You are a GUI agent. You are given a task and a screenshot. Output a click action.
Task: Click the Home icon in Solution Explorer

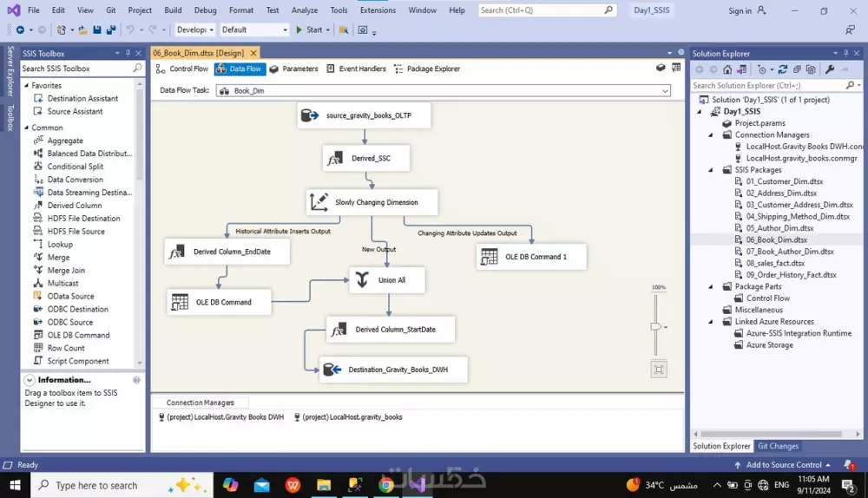[x=727, y=69]
